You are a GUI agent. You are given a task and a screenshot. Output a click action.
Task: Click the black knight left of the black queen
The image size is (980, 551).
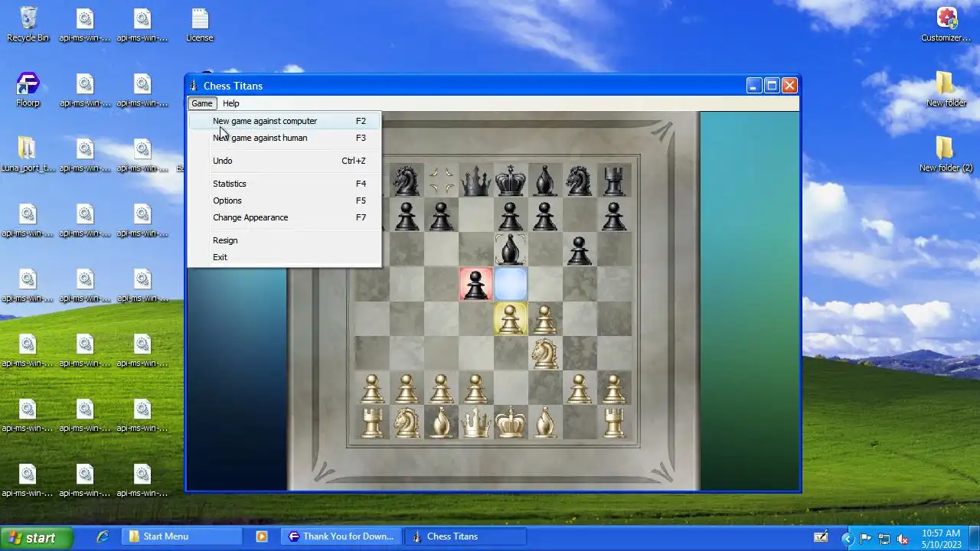(406, 181)
